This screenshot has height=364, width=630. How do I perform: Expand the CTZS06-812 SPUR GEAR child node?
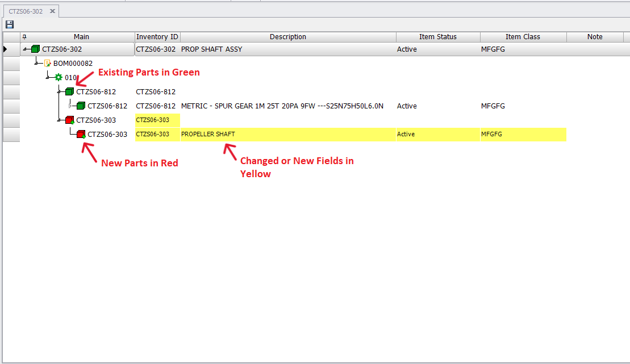coord(70,106)
